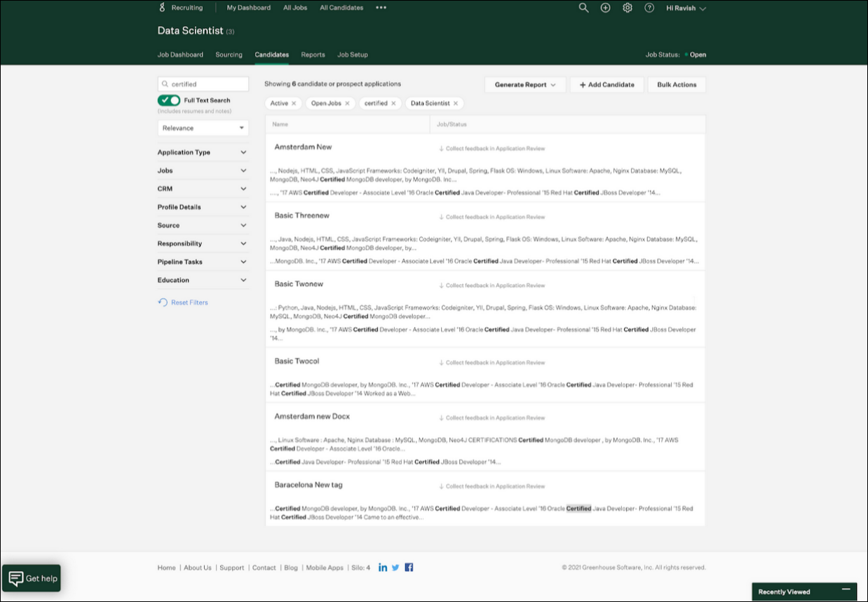Open the settings gear icon
Image resolution: width=868 pixels, height=602 pixels.
pyautogui.click(x=628, y=8)
